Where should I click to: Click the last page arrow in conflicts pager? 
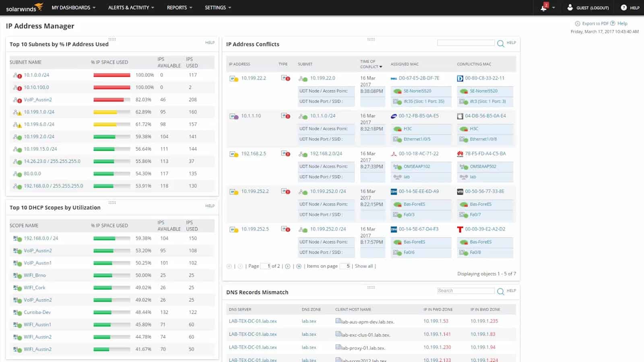(x=299, y=266)
